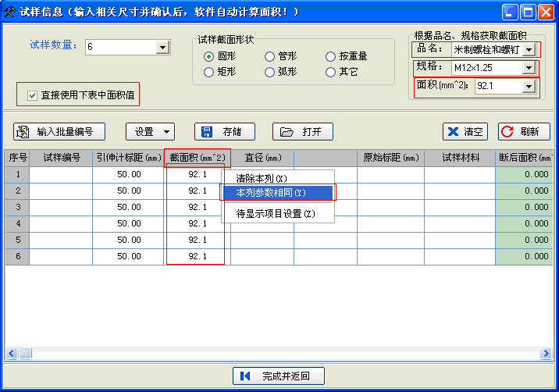
Task: Open the 设置 dropdown button
Action: click(150, 131)
